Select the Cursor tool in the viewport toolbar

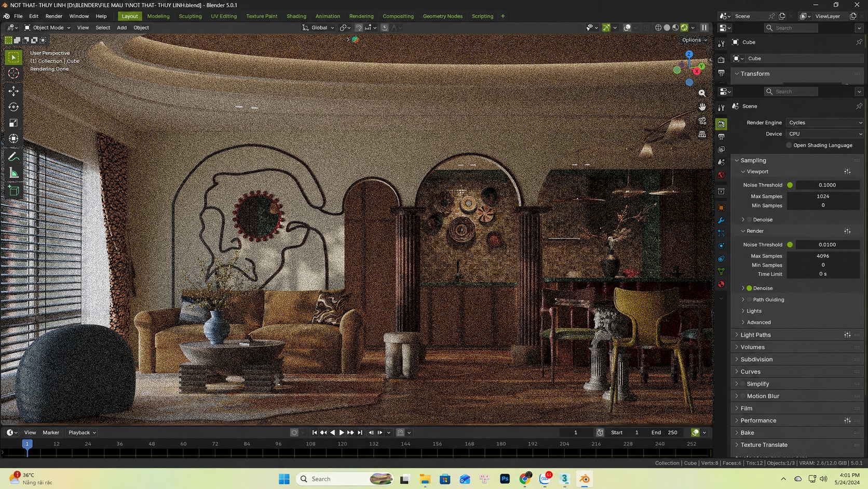[x=13, y=73]
